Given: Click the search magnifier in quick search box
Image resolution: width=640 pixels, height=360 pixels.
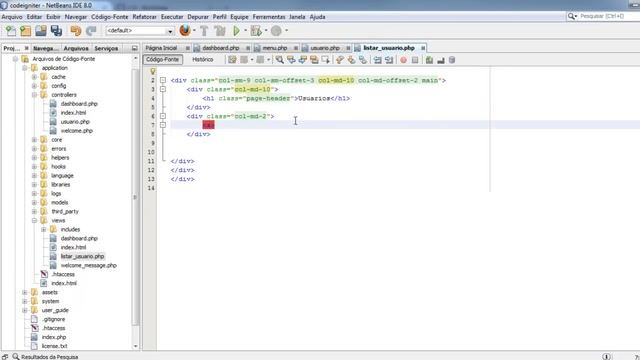Looking at the screenshot, I should (x=571, y=16).
